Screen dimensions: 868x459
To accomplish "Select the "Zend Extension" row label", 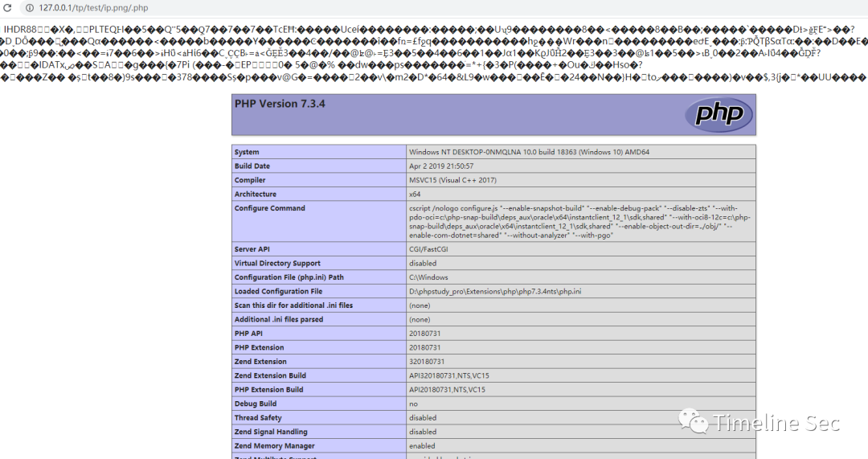I will coord(260,362).
